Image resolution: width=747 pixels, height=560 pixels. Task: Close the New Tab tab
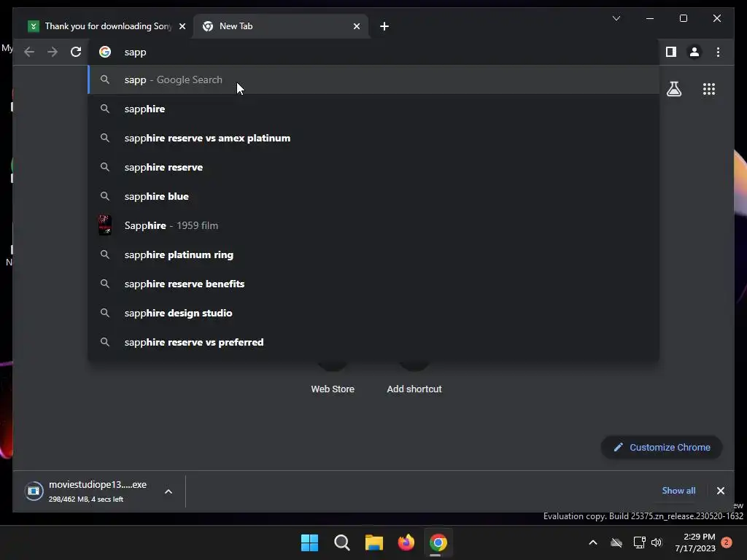click(356, 26)
